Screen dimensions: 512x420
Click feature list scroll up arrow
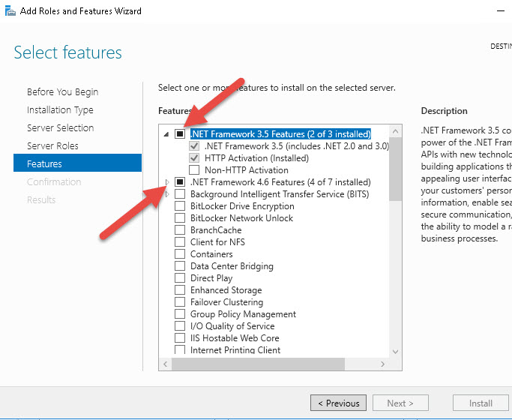[395, 131]
